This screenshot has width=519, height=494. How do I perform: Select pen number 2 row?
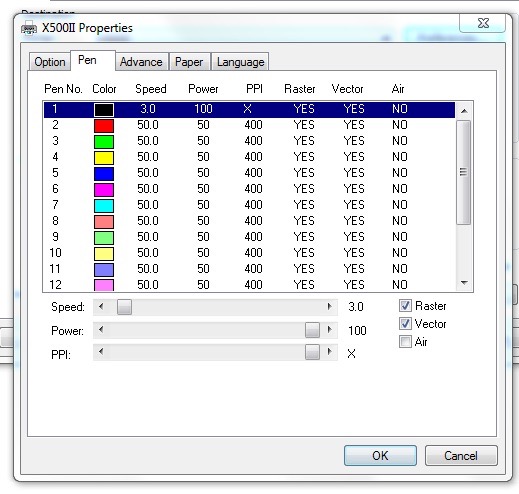249,125
